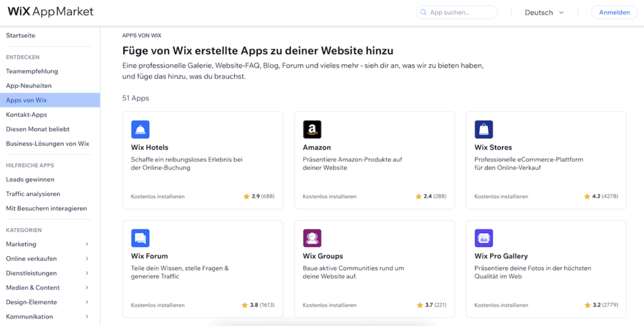This screenshot has width=644, height=326.
Task: Open Diesen Monat beliebt in sidebar
Action: pos(38,129)
